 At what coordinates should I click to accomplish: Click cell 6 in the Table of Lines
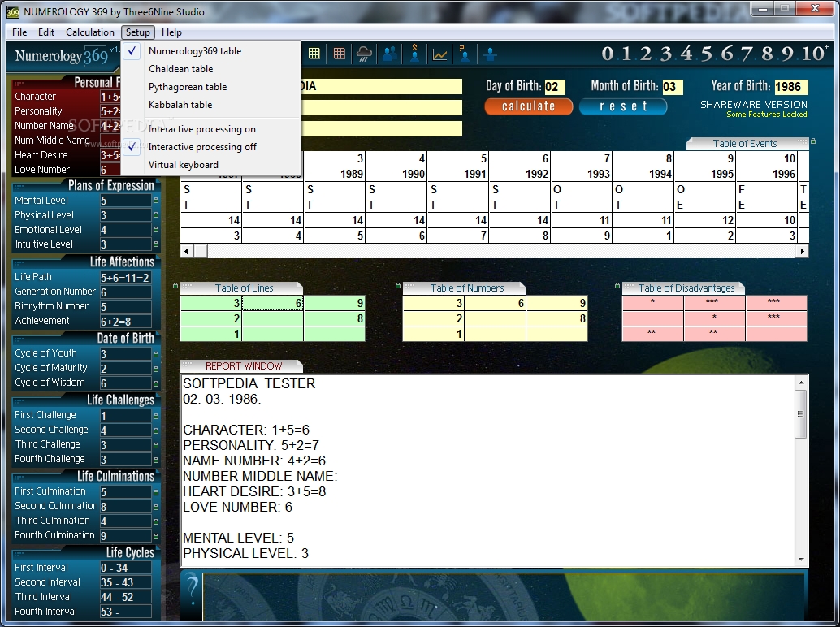coord(273,303)
